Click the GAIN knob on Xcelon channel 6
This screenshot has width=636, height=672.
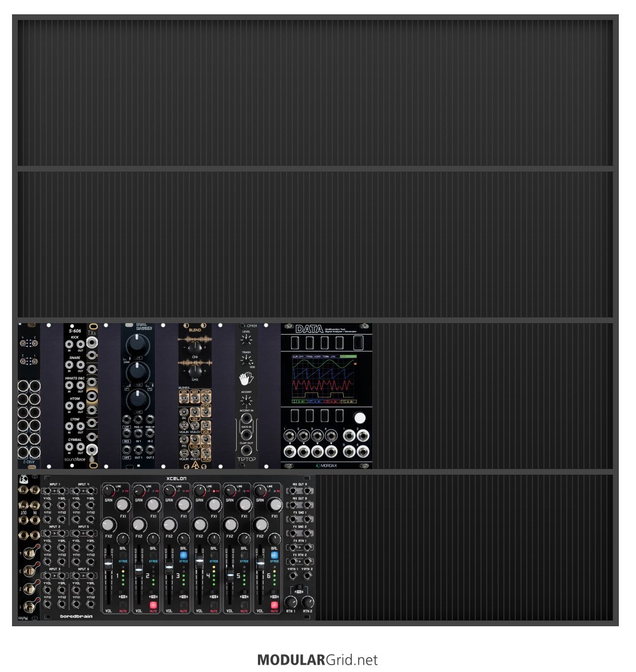pos(260,490)
